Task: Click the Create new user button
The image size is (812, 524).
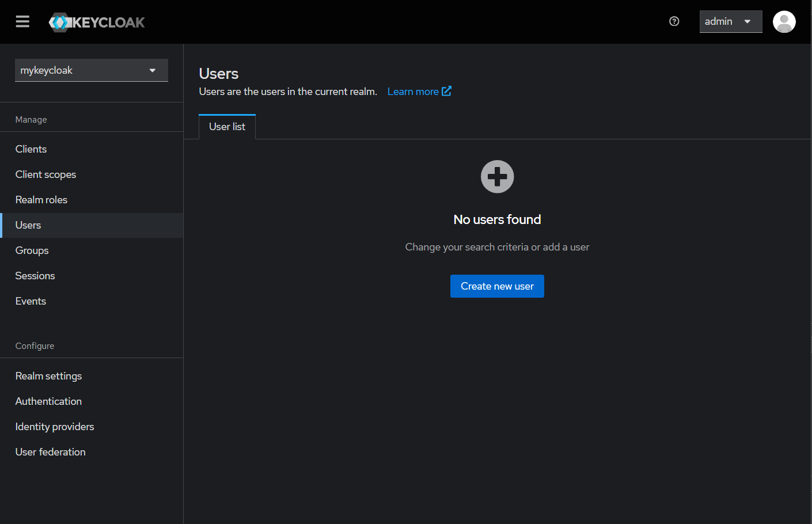Action: tap(497, 286)
